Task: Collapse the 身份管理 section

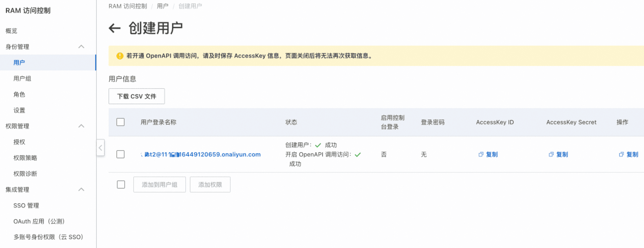Action: (81, 47)
